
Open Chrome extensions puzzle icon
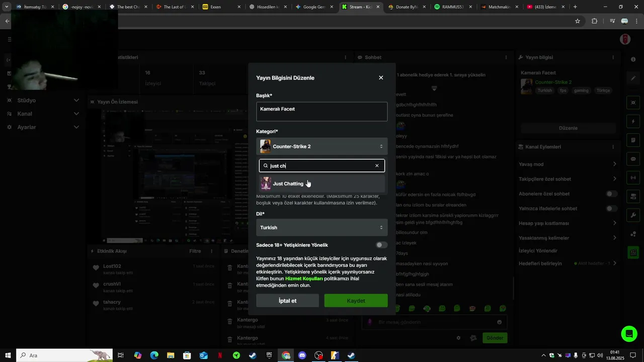(595, 21)
